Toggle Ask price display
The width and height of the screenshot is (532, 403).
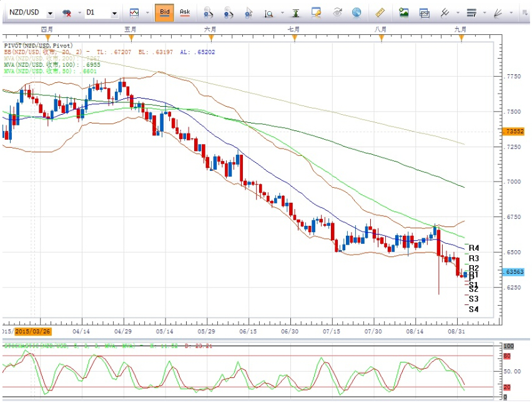tap(185, 12)
